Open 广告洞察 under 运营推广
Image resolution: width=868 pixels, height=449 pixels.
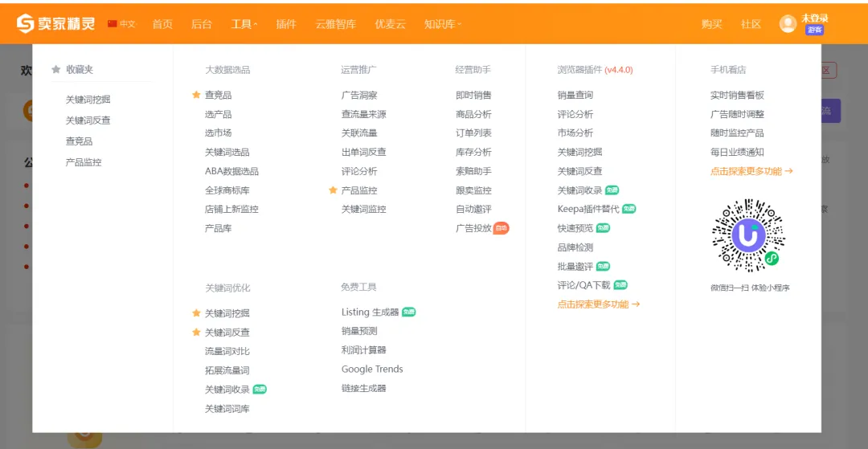[x=359, y=95]
